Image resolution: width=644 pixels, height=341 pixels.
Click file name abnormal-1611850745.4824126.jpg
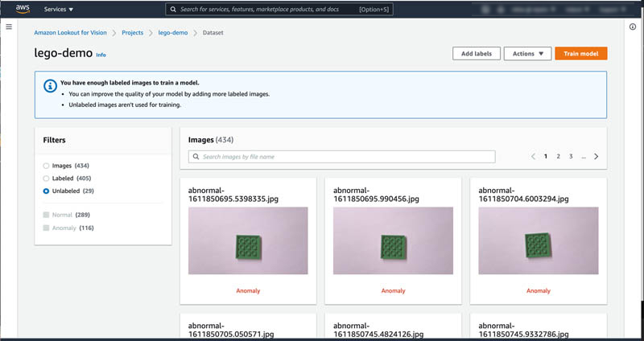(x=378, y=331)
